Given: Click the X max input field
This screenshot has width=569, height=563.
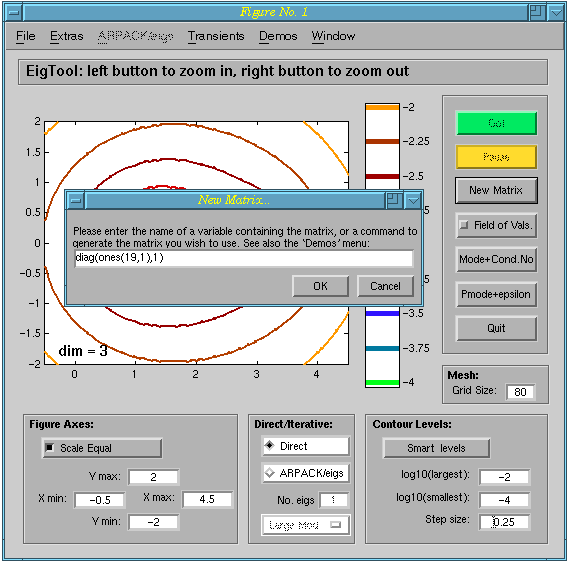Looking at the screenshot, I should pyautogui.click(x=207, y=499).
